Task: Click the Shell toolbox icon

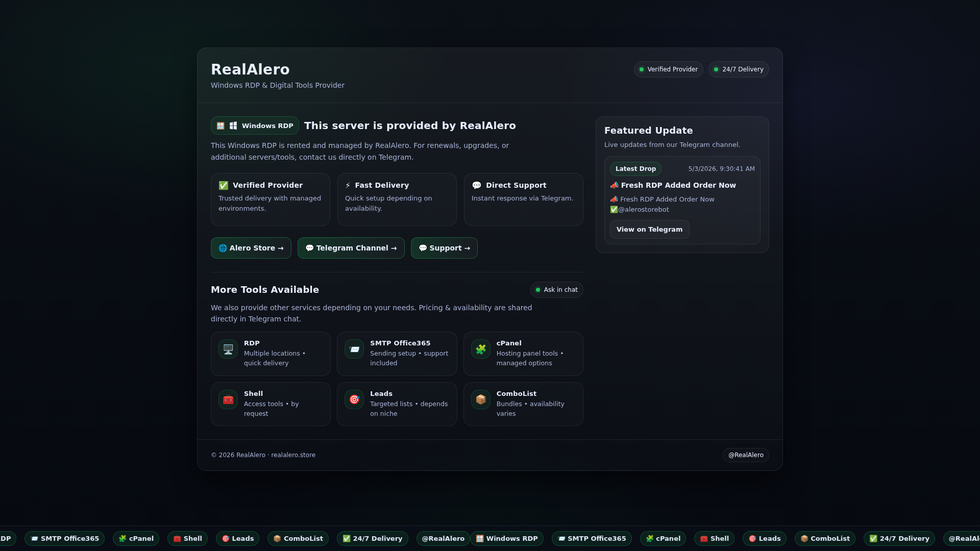Action: point(228,399)
